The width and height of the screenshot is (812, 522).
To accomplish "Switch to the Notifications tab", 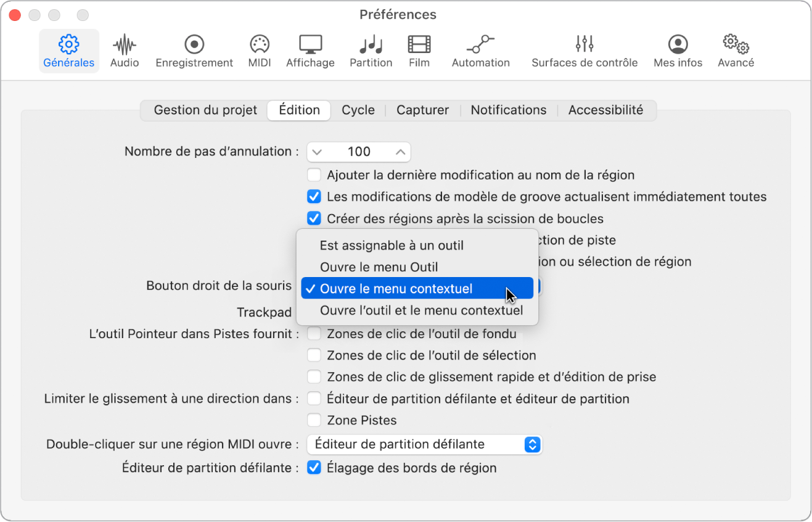I will [508, 110].
